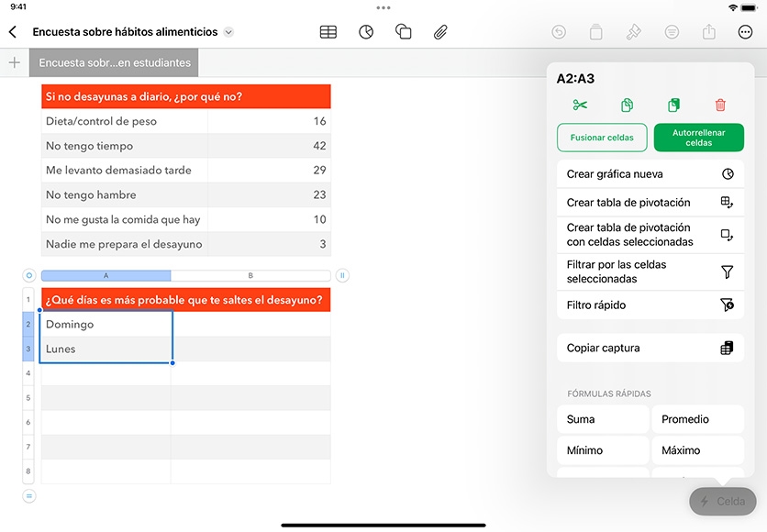Select header ¿Qué días es más probable
Image resolution: width=767 pixels, height=532 pixels.
(186, 300)
